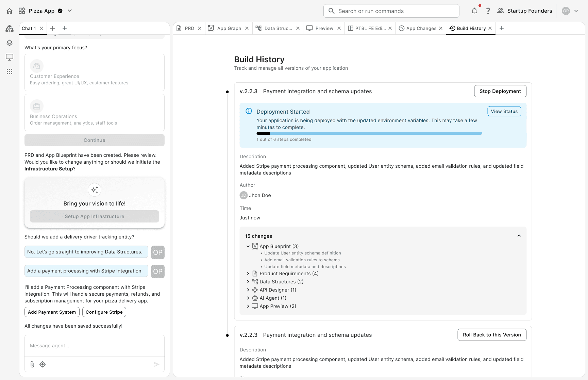Send message with arrow icon
The width and height of the screenshot is (588, 380).
(156, 364)
